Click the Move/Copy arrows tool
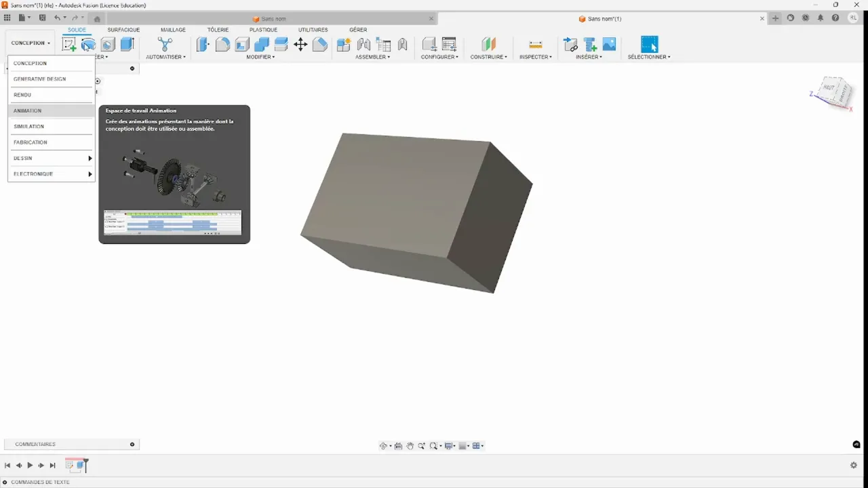This screenshot has width=868, height=488. coord(300,45)
